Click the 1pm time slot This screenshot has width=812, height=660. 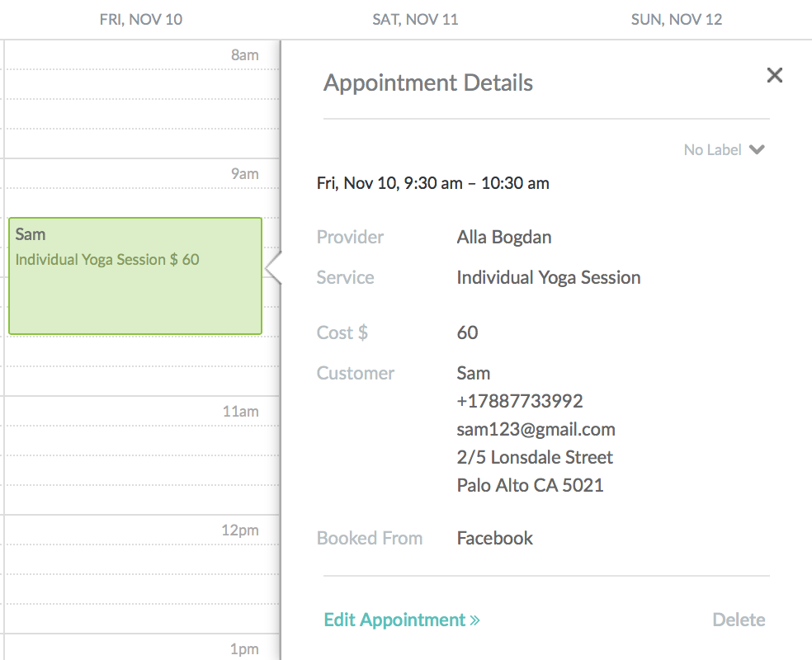tap(141, 648)
